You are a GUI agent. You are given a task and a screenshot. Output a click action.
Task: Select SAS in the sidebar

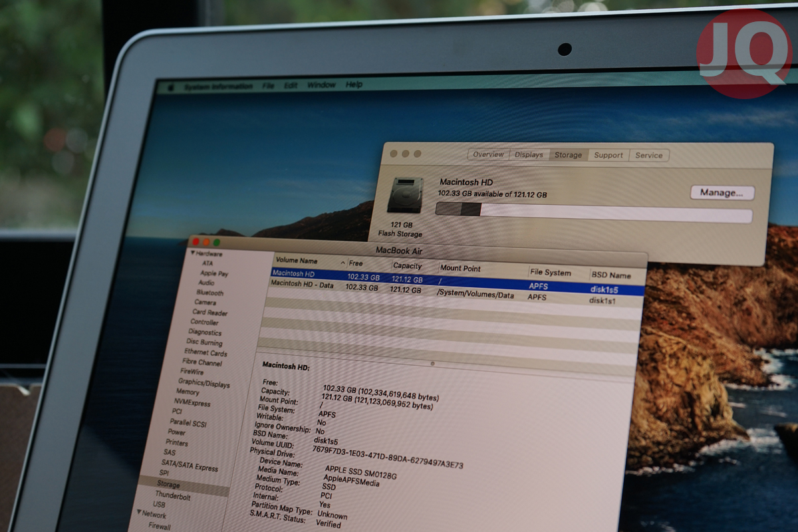[170, 453]
